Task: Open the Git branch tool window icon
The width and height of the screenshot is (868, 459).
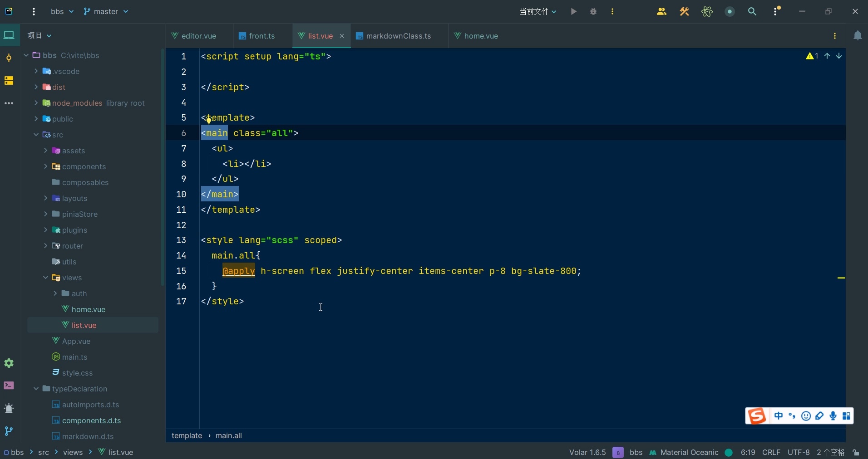Action: 9,432
